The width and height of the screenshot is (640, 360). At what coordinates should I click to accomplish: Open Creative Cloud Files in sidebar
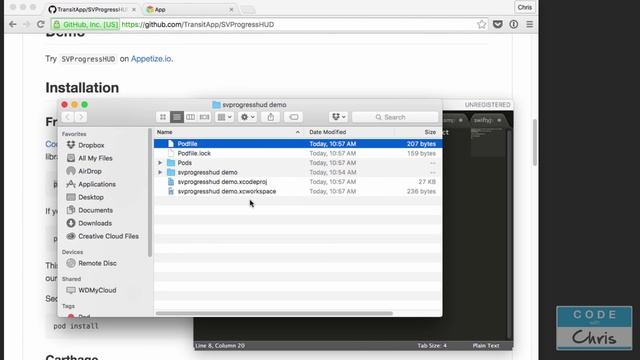(108, 236)
